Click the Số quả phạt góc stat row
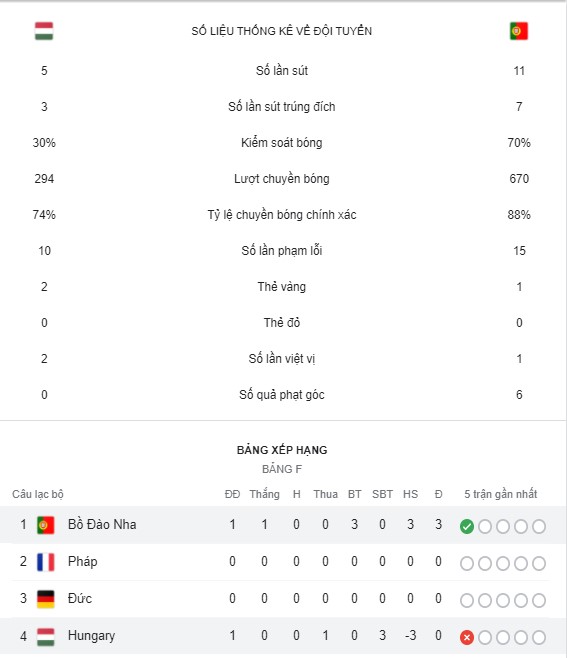567x658 pixels. (x=282, y=395)
